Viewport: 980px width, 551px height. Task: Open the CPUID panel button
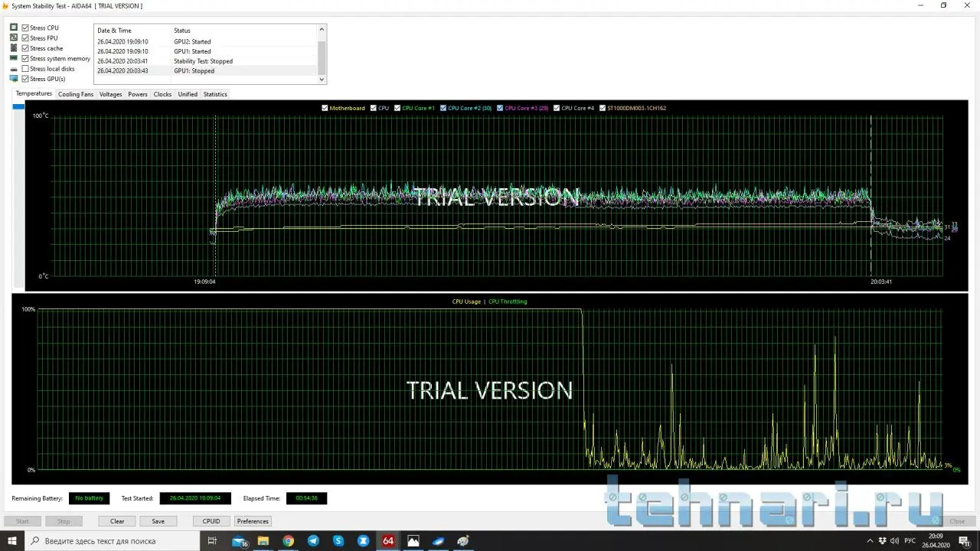(211, 521)
